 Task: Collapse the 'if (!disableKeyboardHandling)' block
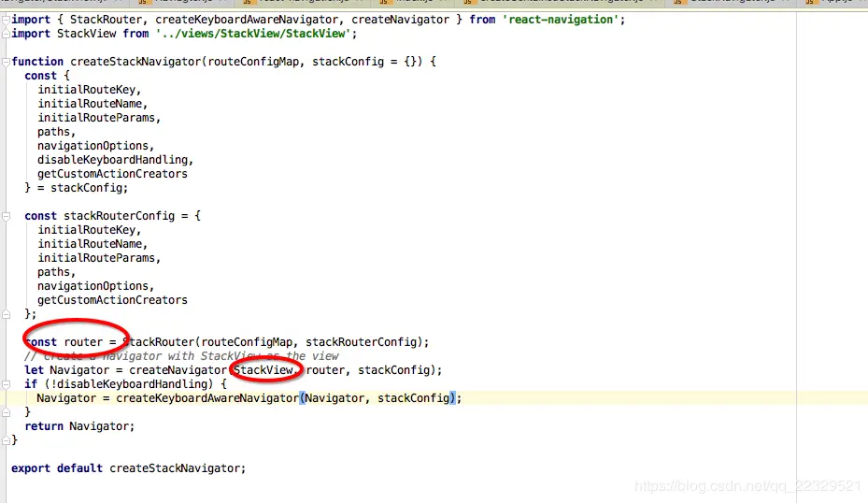pyautogui.click(x=6, y=384)
